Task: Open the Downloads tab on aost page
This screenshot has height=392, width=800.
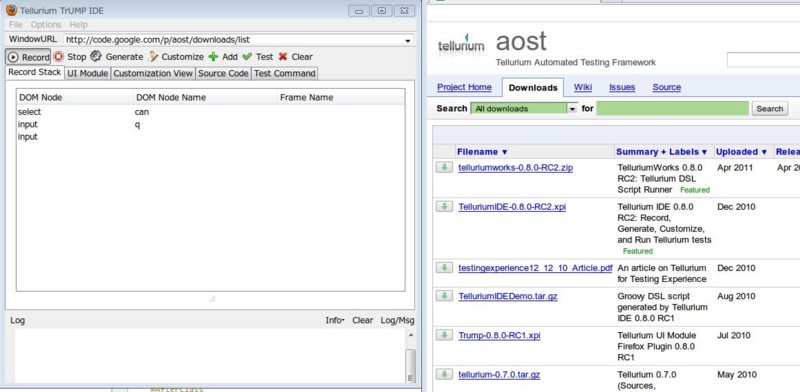Action: tap(533, 88)
